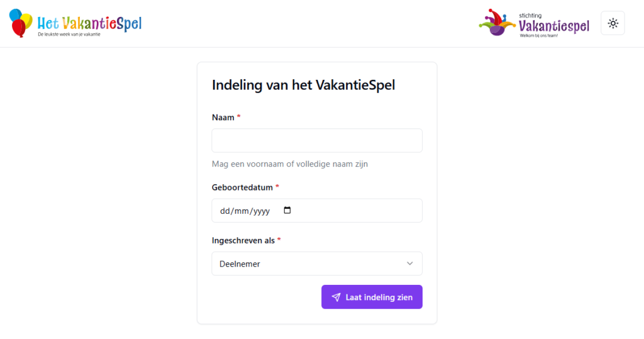
Task: Click the paper plane icon on submit button
Action: pyautogui.click(x=336, y=297)
